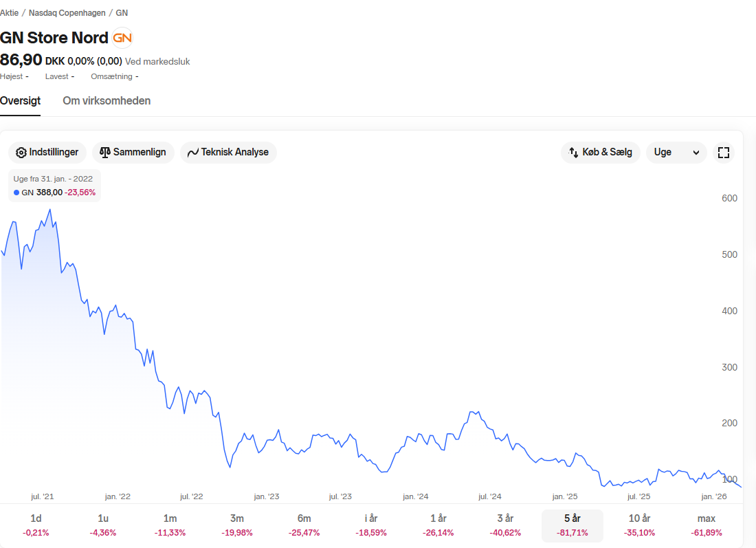Screen dimensions: 756x548
Task: Click the GN company logo icon
Action: pos(122,38)
